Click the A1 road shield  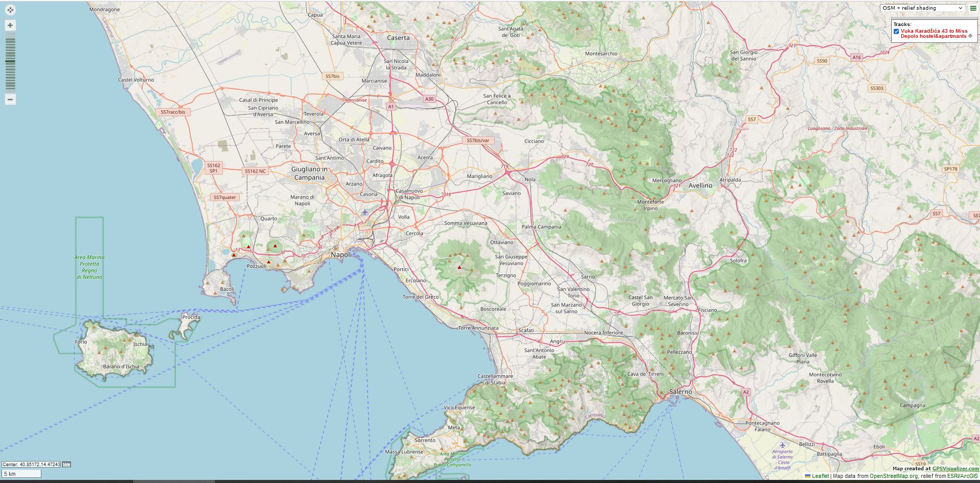coord(391,107)
